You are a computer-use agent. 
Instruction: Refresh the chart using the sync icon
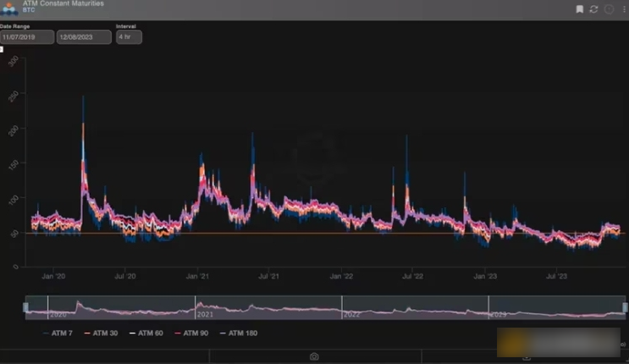tap(594, 9)
